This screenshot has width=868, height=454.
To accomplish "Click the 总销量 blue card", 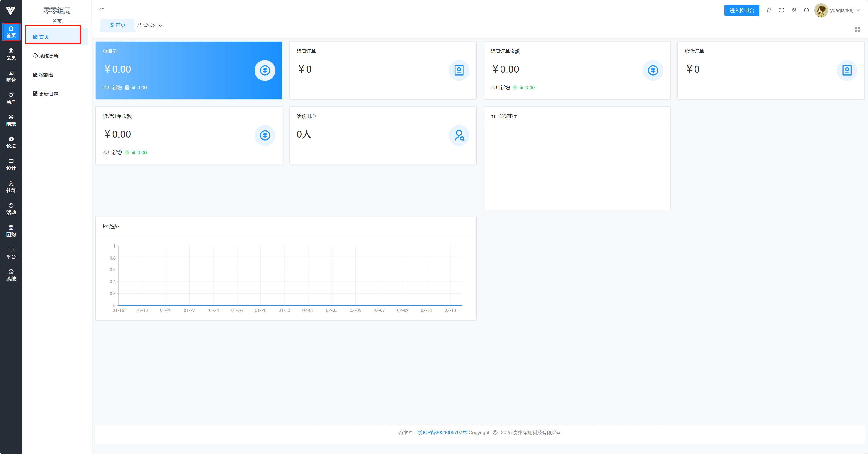I will coord(189,70).
